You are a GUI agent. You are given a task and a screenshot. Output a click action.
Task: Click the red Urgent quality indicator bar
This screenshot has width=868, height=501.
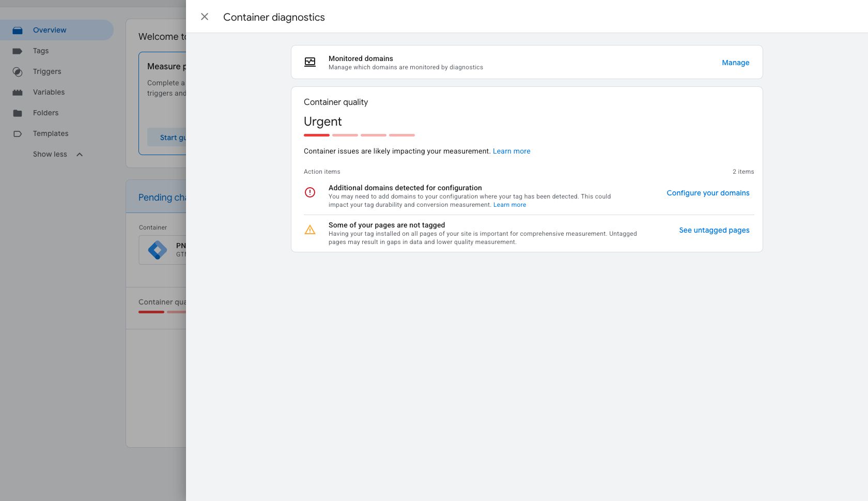[x=317, y=135]
